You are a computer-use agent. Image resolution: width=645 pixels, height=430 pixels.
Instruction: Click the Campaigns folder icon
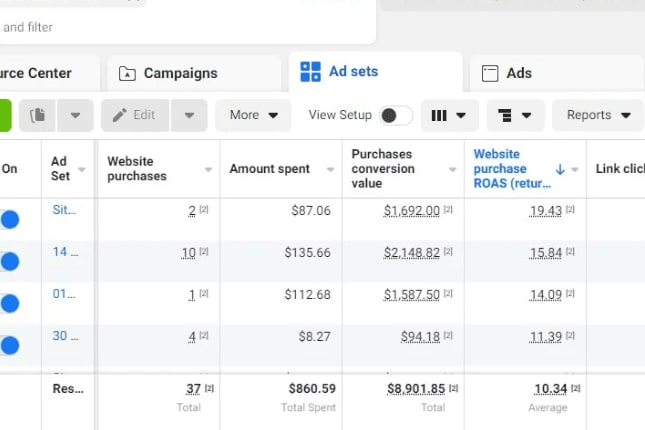point(127,73)
